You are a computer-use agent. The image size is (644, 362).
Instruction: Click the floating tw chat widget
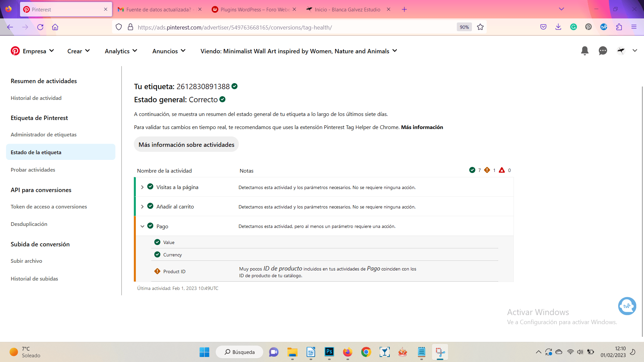click(627, 306)
